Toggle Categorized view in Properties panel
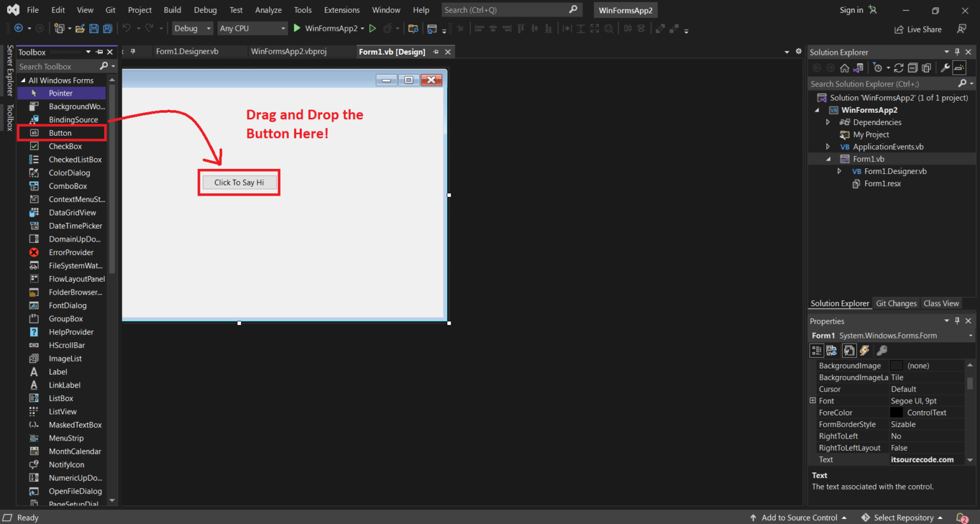 pyautogui.click(x=817, y=351)
